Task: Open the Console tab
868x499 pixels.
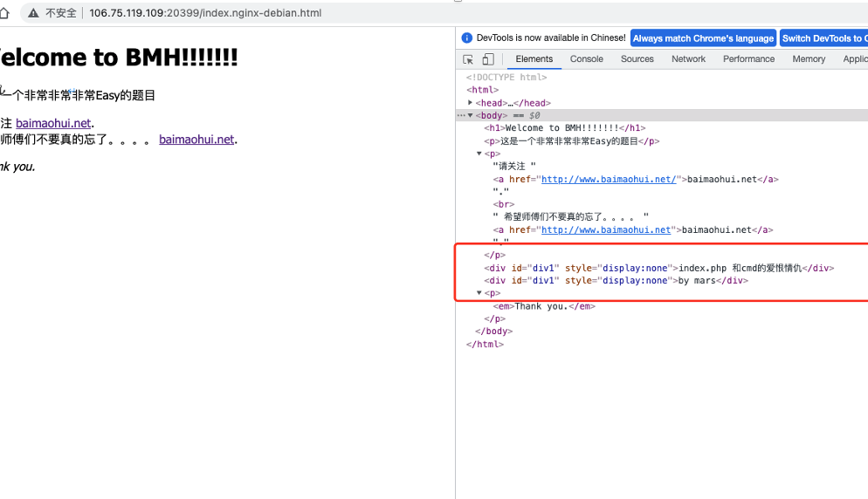Action: coord(586,58)
